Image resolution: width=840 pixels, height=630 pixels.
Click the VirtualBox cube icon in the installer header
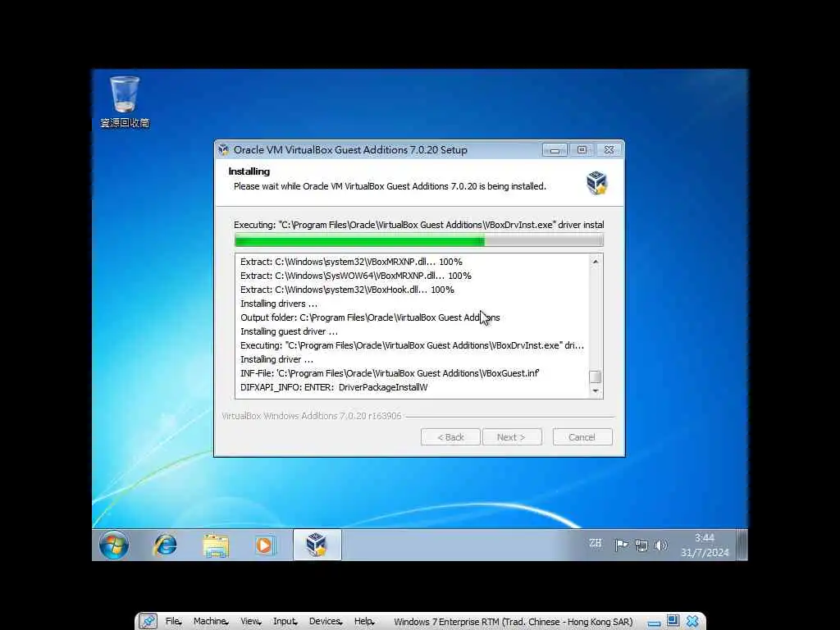(596, 183)
